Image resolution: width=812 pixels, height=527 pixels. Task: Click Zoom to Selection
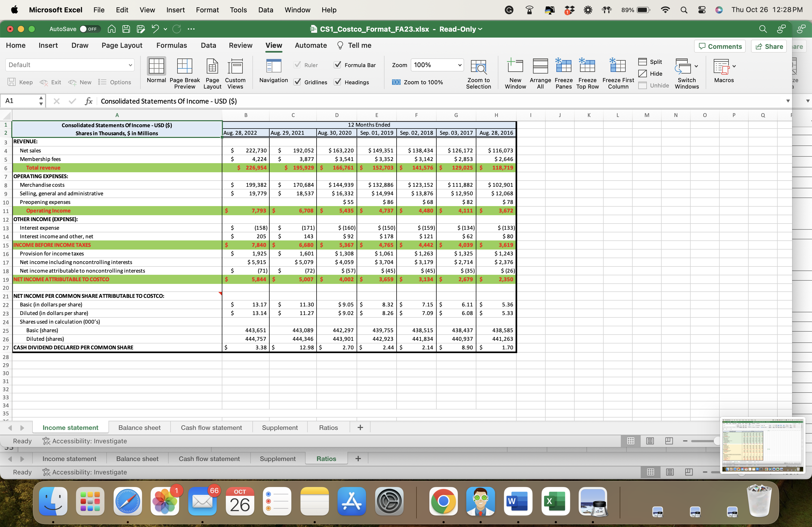click(x=478, y=73)
